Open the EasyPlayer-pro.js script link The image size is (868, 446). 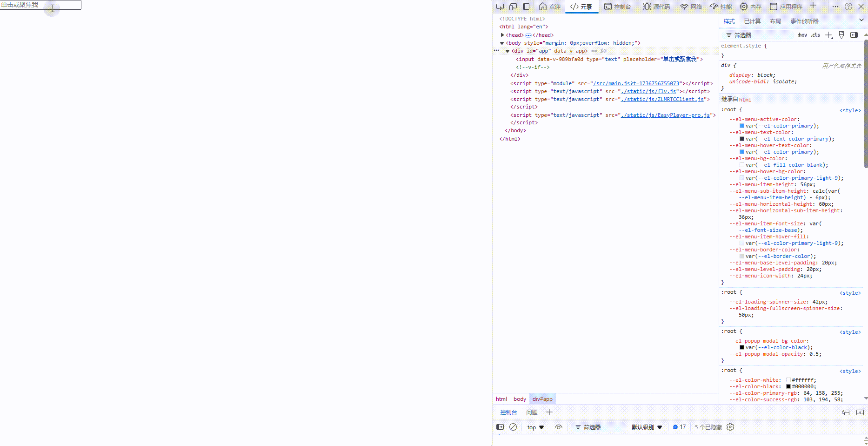[665, 115]
